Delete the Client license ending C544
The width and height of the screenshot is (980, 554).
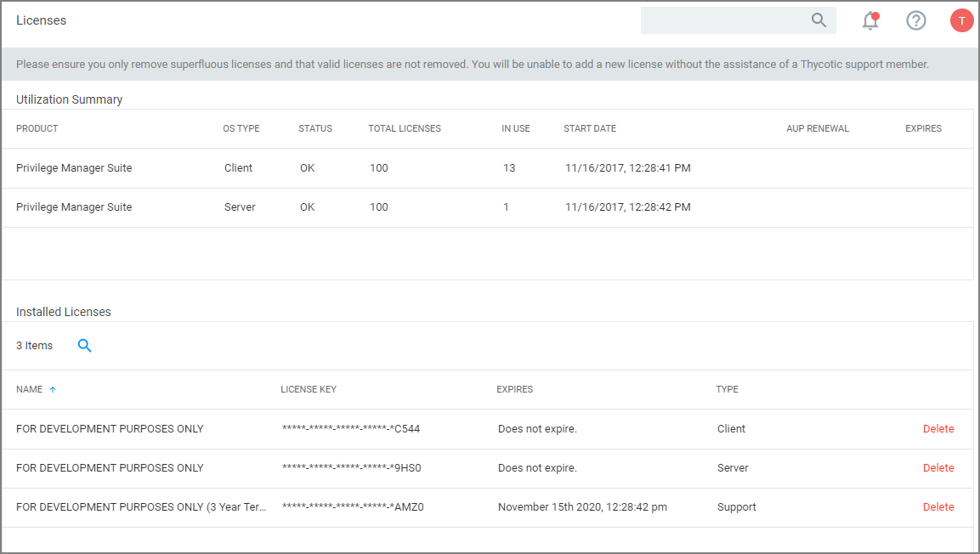click(x=938, y=429)
